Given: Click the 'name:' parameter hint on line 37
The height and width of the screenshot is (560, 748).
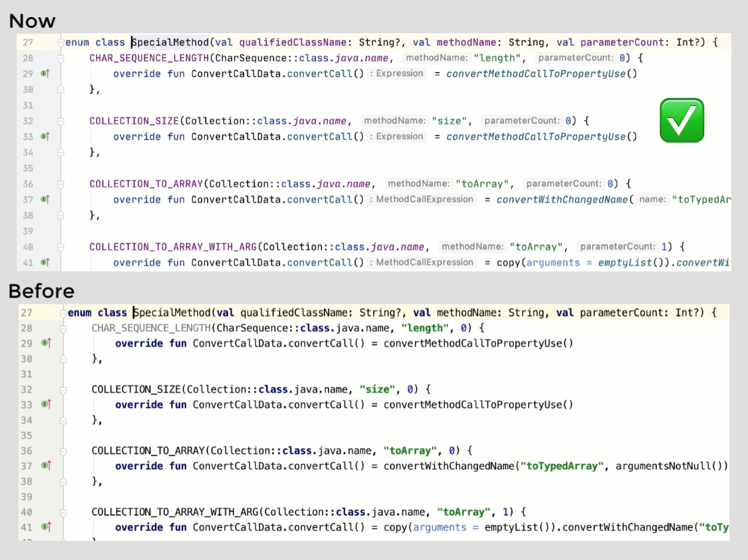Looking at the screenshot, I should click(x=652, y=200).
